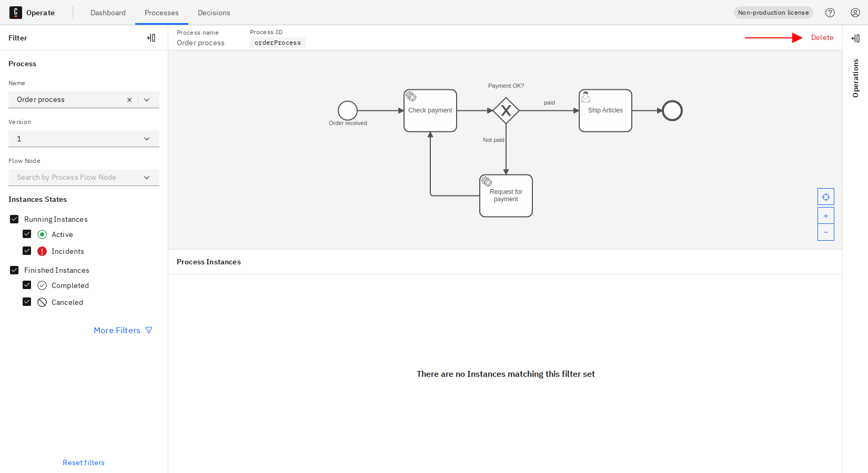This screenshot has width=868, height=473.
Task: Uncheck the Running Instances checkbox
Action: coord(14,219)
